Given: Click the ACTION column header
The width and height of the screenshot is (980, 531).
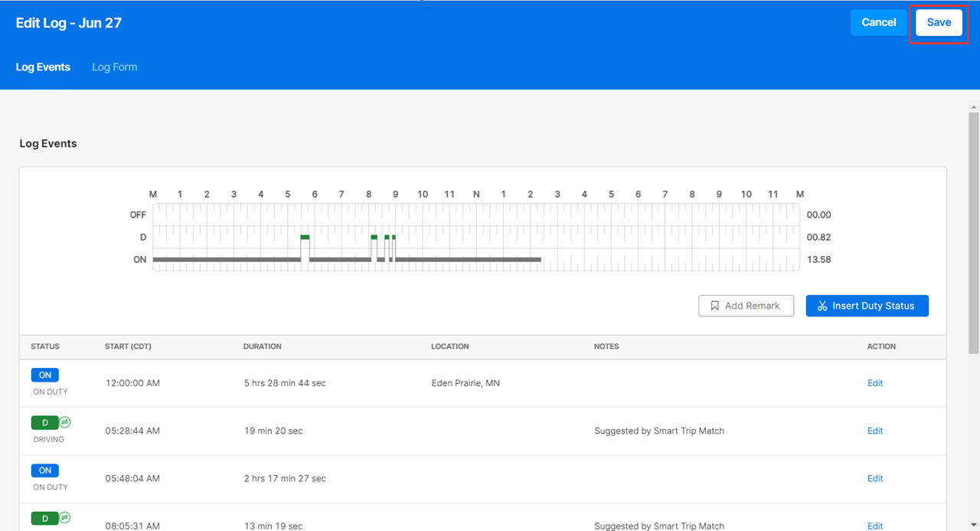Looking at the screenshot, I should [881, 346].
